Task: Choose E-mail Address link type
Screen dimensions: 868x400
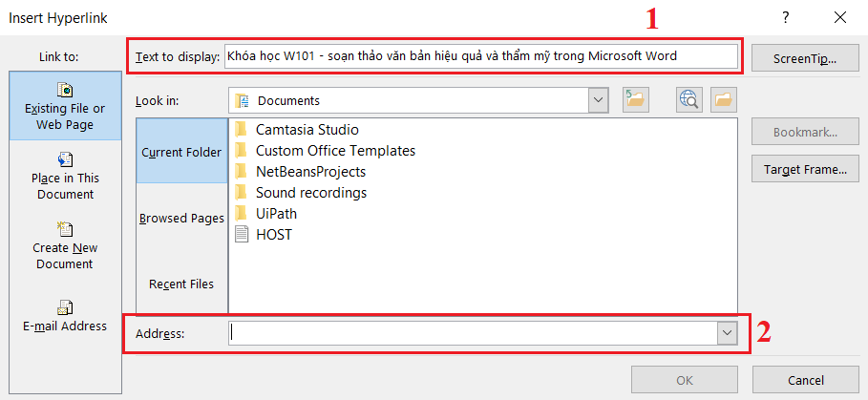Action: pos(65,316)
